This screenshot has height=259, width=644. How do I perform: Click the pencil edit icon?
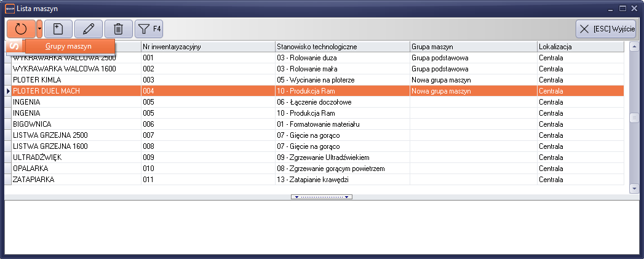point(88,28)
